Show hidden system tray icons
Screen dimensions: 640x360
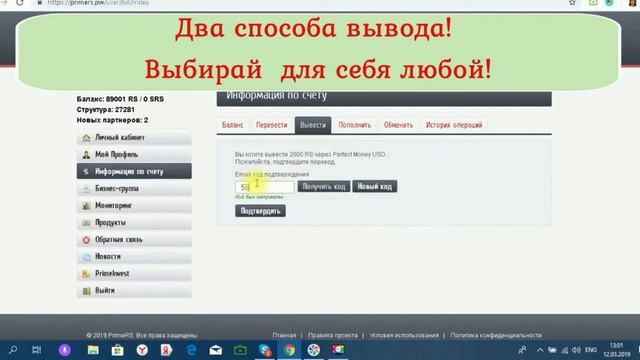point(540,350)
